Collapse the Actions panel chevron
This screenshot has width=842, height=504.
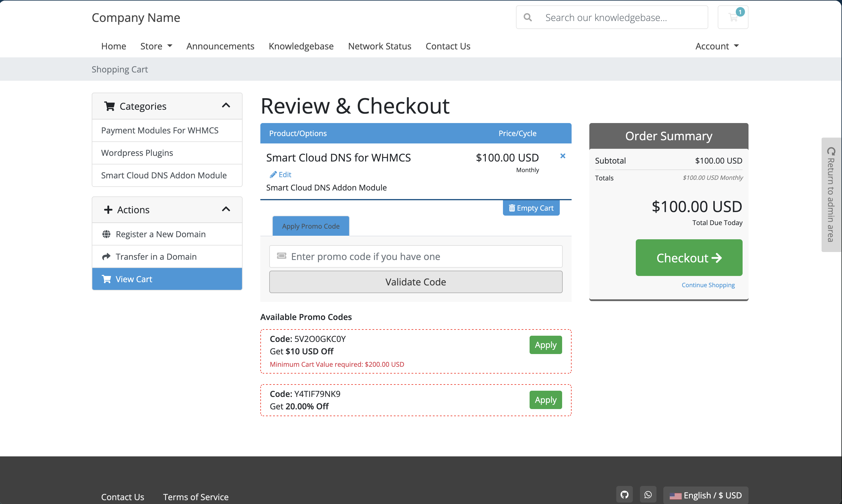click(x=226, y=209)
